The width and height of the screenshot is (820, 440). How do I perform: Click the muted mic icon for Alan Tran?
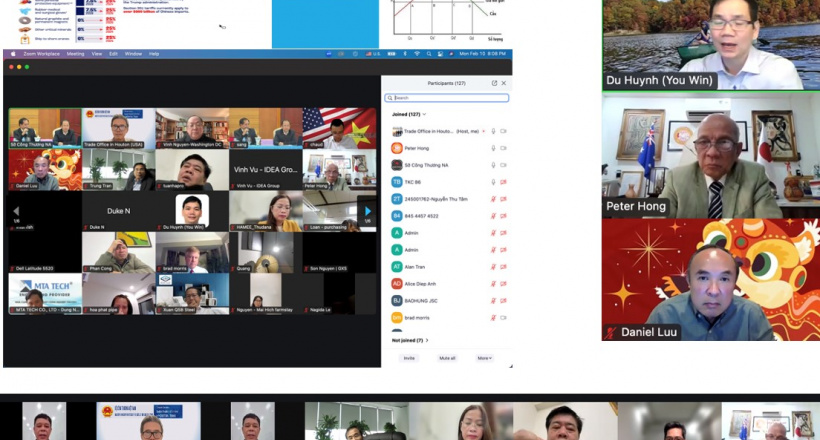click(493, 267)
